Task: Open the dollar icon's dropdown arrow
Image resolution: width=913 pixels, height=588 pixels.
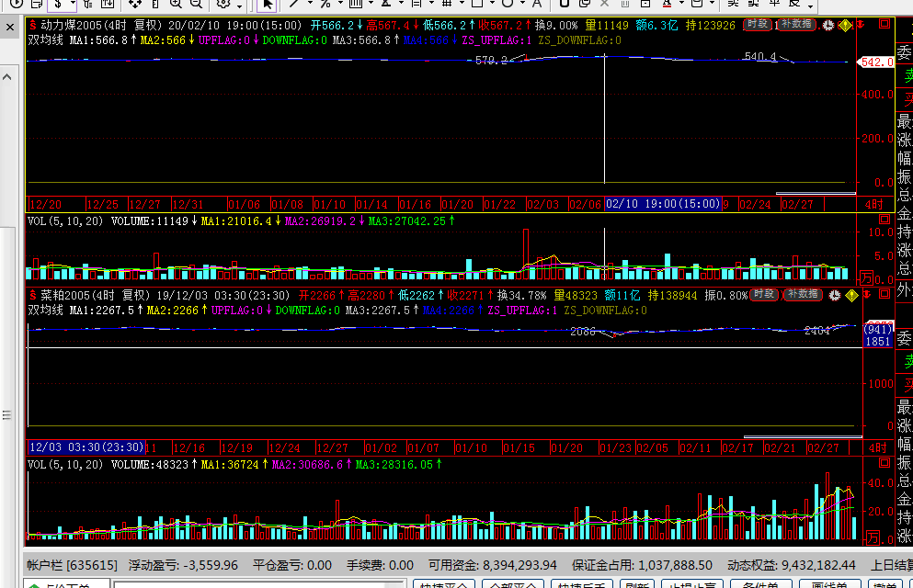Action: click(x=73, y=4)
